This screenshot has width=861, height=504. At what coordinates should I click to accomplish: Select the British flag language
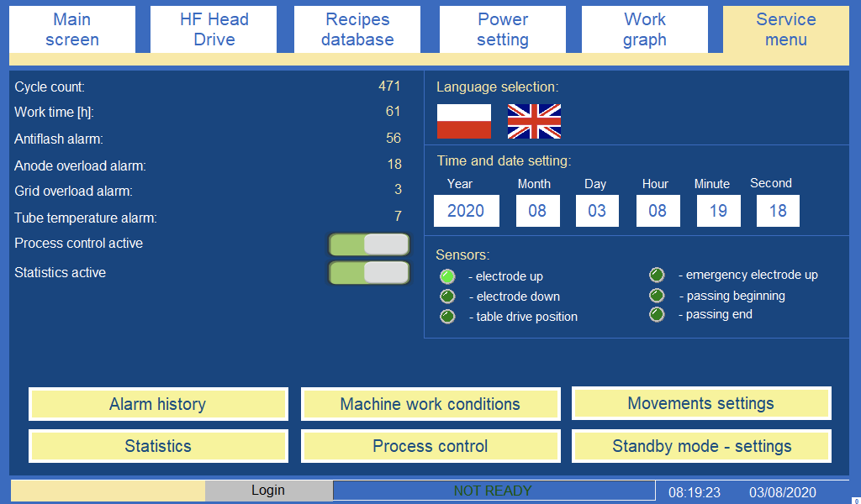coord(534,122)
